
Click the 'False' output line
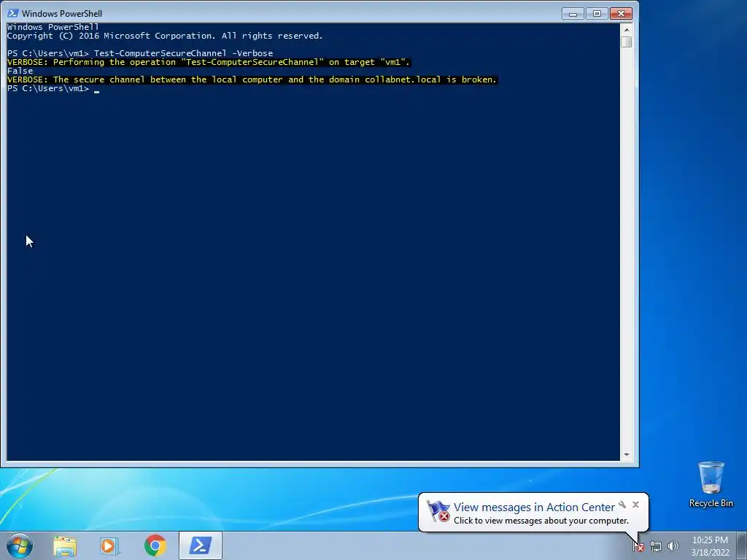[20, 71]
